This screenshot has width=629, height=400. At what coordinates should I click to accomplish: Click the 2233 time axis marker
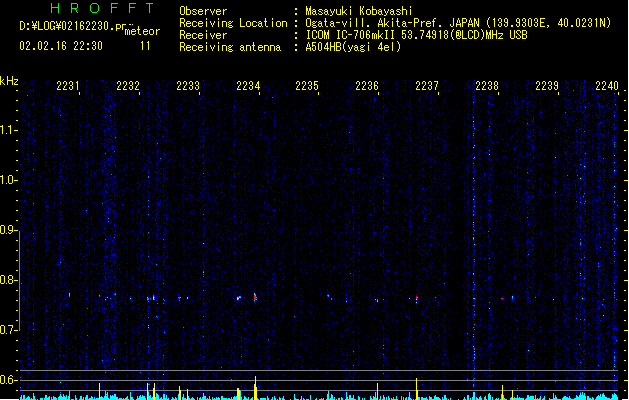coord(188,86)
